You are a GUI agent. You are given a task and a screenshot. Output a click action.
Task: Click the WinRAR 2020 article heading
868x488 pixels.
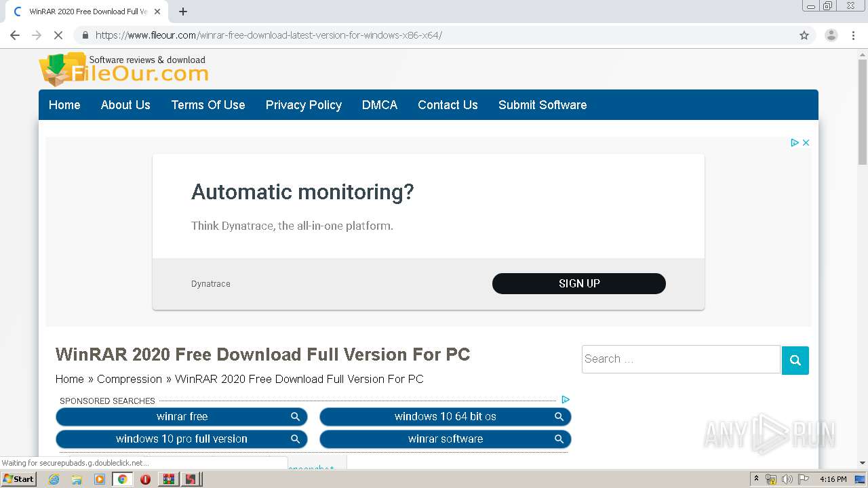(262, 354)
